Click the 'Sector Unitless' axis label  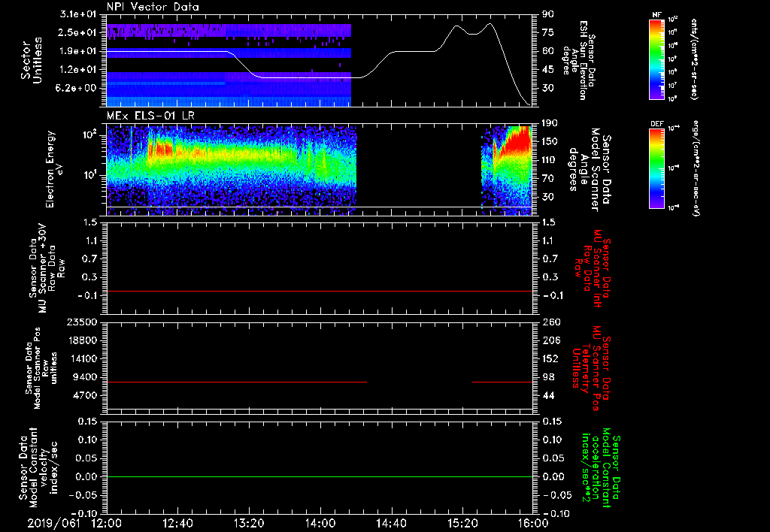(x=32, y=60)
